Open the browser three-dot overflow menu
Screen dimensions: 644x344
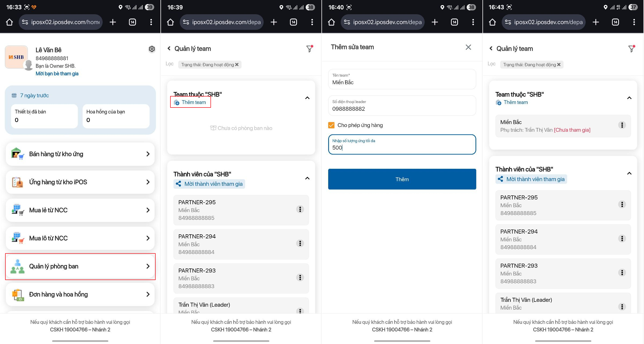click(x=151, y=22)
